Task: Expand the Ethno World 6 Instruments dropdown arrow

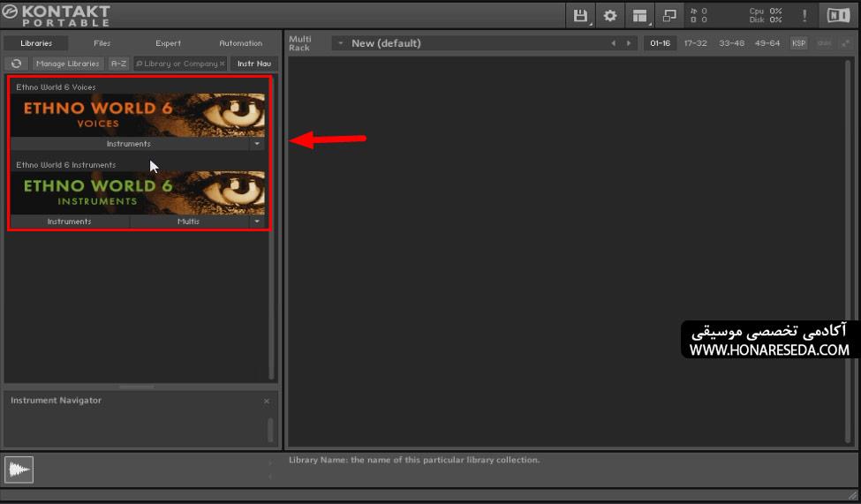Action: click(x=257, y=222)
